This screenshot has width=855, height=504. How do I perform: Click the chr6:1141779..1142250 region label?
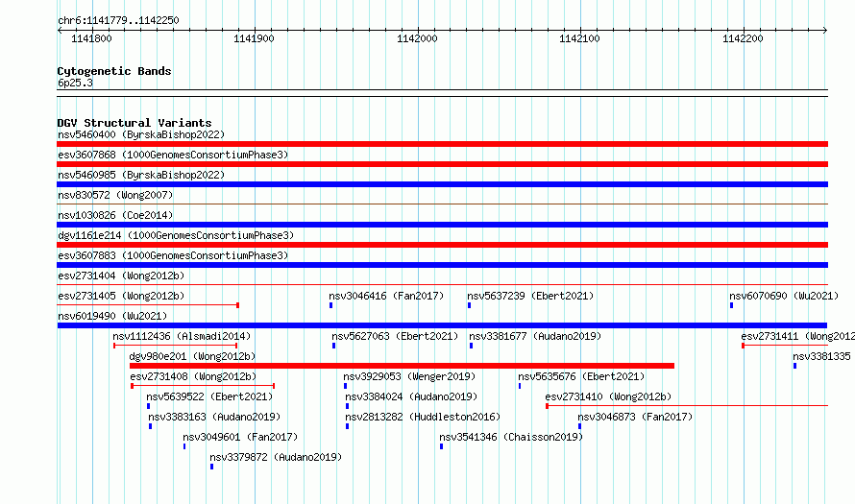(x=118, y=20)
